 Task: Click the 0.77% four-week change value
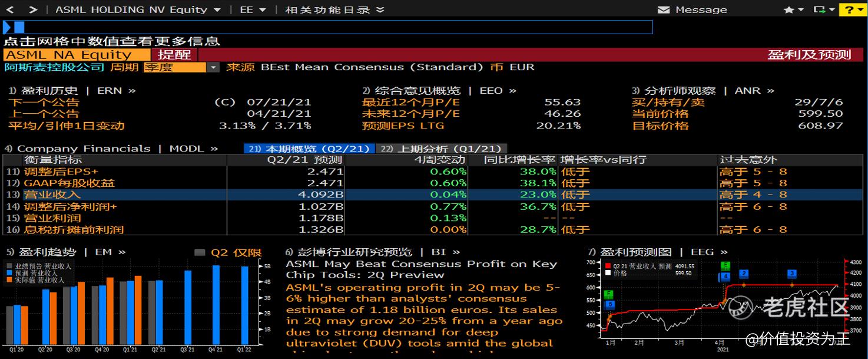(448, 206)
